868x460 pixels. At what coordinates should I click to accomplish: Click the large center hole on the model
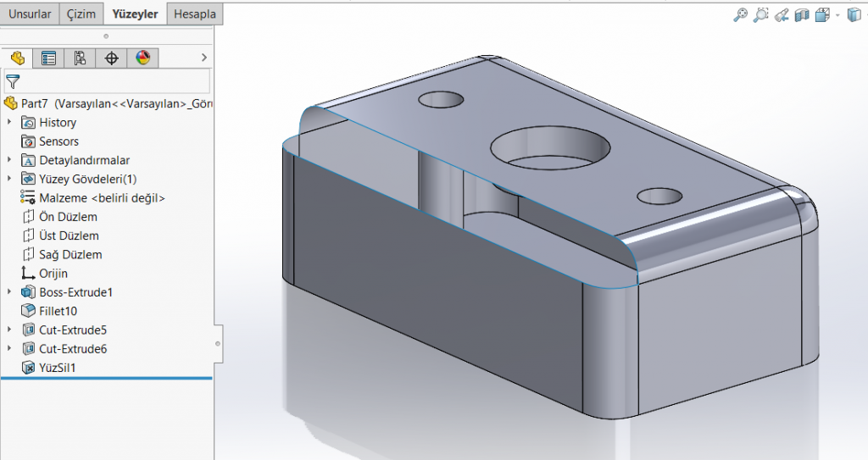click(x=550, y=147)
